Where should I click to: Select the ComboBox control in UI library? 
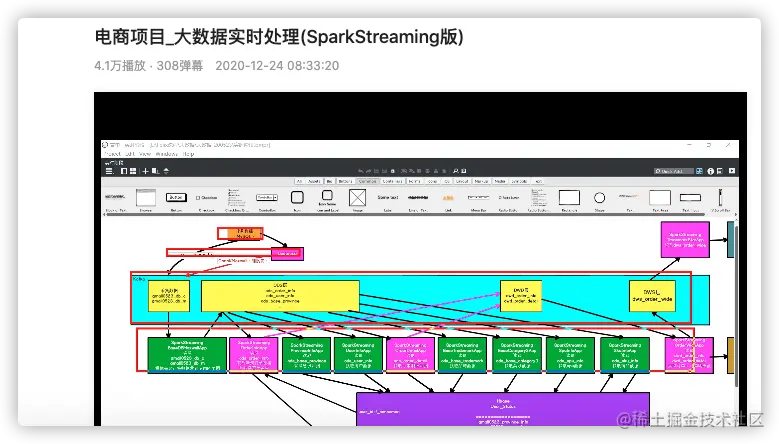pyautogui.click(x=267, y=200)
